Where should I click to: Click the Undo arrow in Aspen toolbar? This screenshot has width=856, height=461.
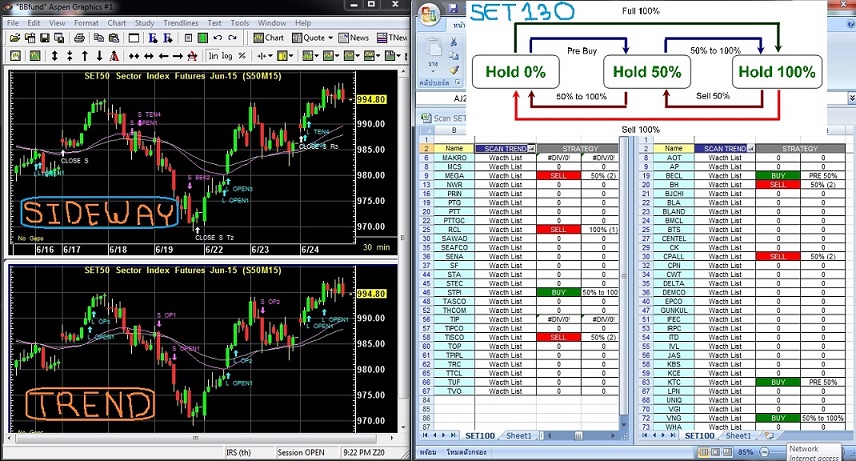pyautogui.click(x=217, y=38)
